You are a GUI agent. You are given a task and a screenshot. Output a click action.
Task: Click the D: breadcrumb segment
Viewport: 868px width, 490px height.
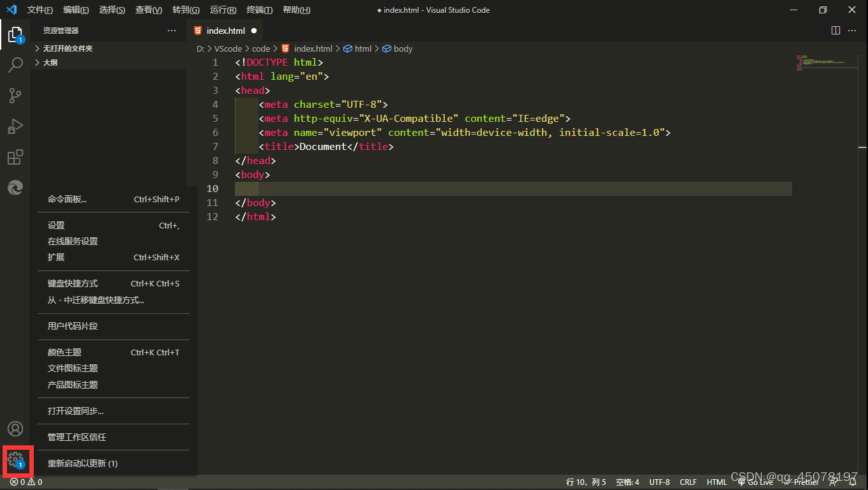(200, 48)
